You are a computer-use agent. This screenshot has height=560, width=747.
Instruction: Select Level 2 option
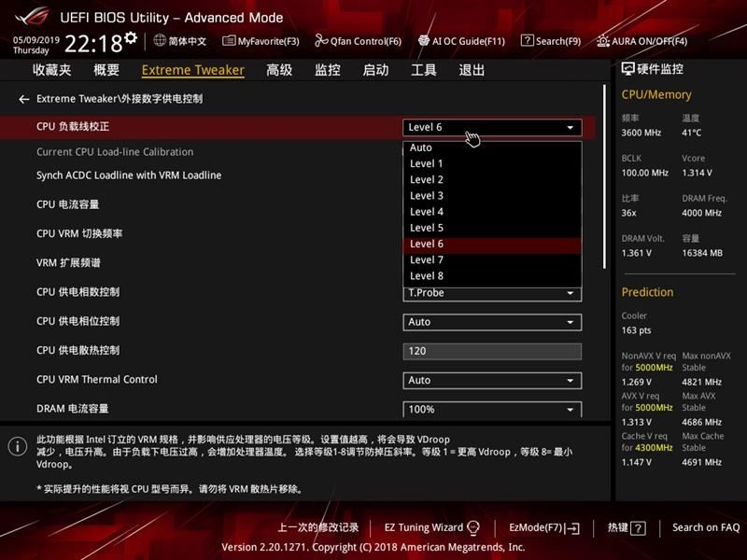pyautogui.click(x=492, y=180)
